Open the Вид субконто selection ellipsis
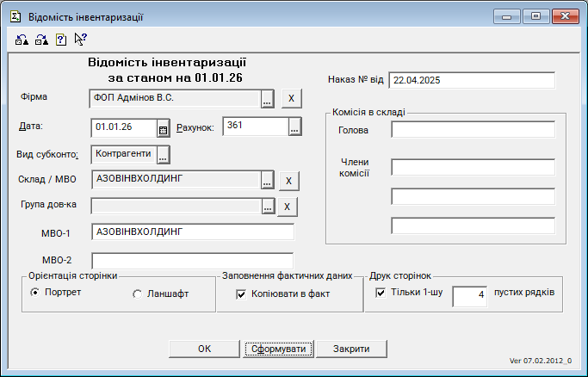Viewport: 588px width, 377px height. tap(163, 154)
